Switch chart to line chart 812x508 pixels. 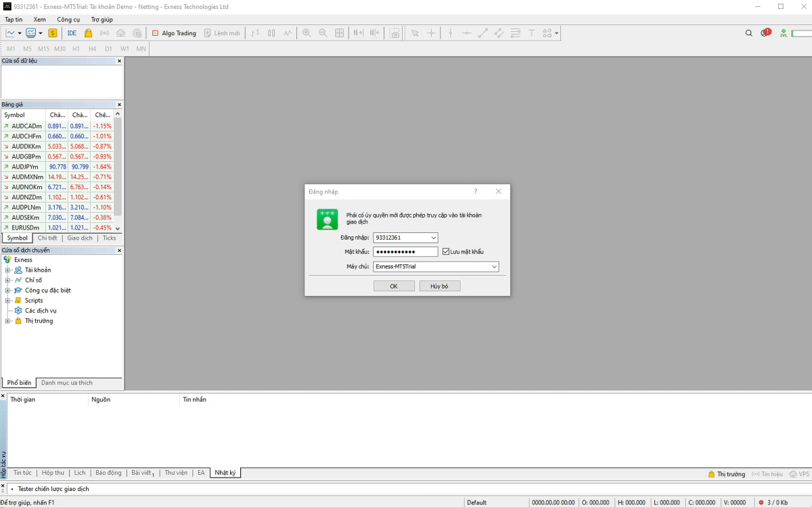click(x=288, y=33)
